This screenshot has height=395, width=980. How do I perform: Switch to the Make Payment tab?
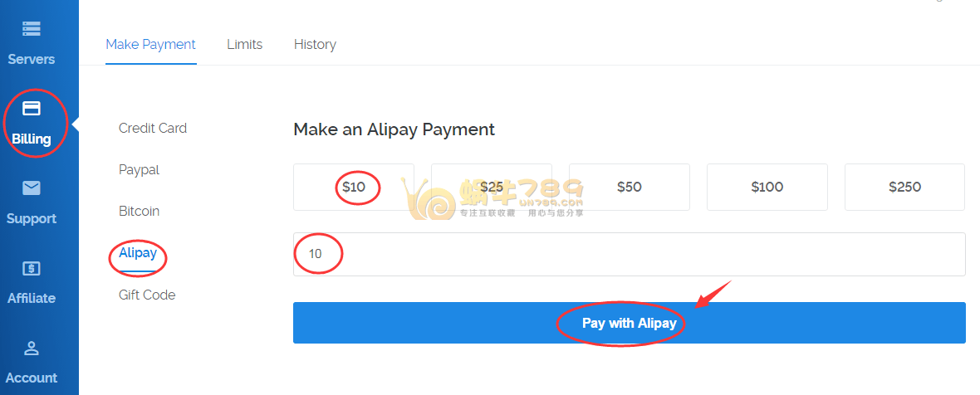click(150, 45)
